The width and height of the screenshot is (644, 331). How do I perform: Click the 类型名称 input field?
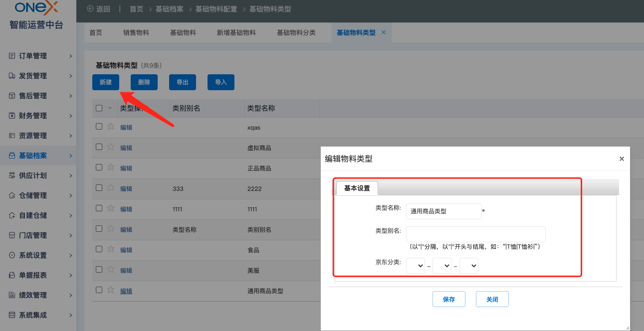pos(444,211)
